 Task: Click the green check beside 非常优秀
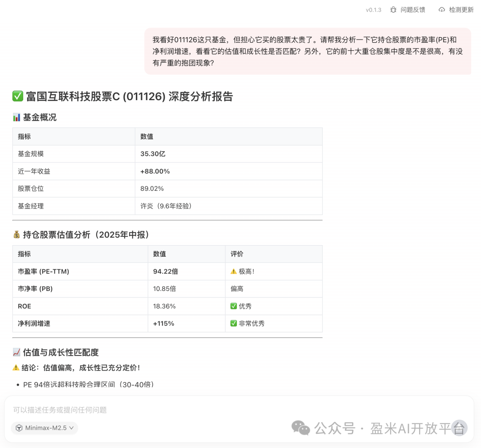233,323
